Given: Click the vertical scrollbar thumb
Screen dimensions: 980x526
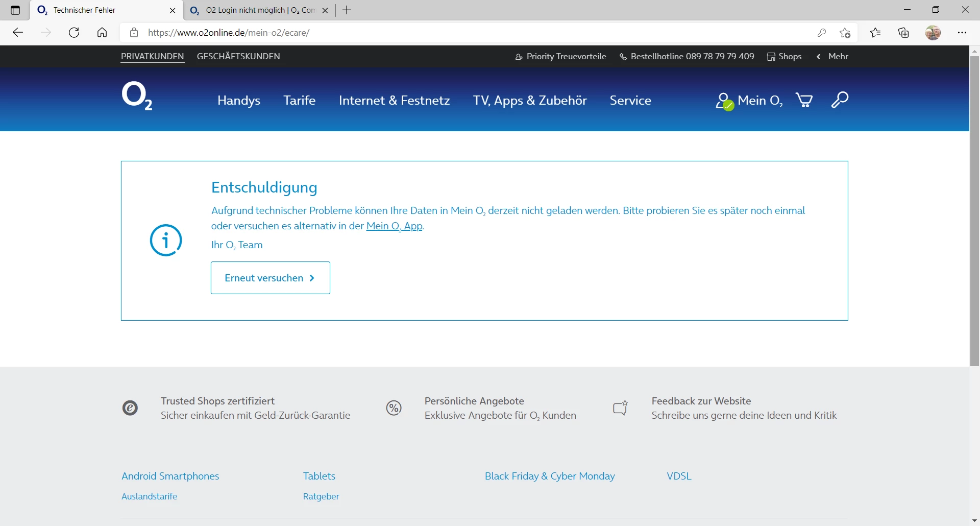Looking at the screenshot, I should [974, 211].
